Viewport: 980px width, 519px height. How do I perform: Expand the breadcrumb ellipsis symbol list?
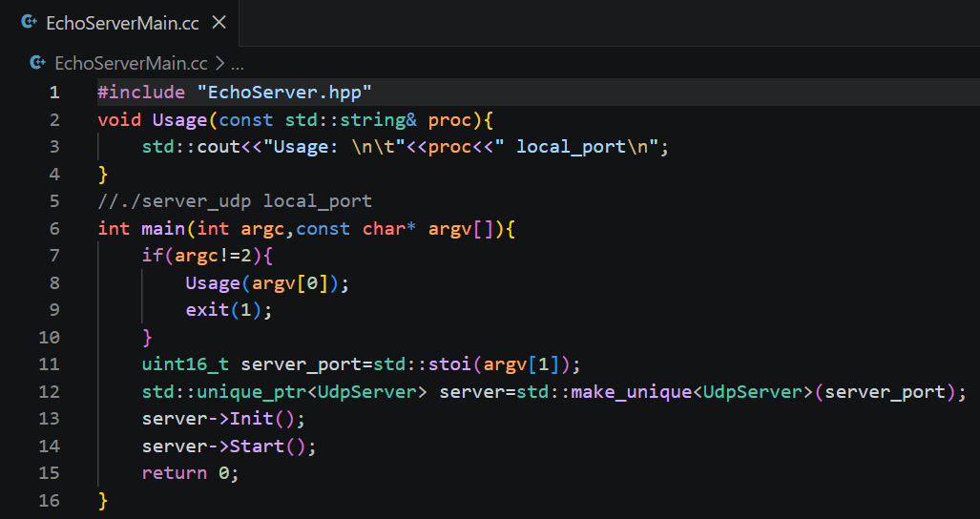pos(238,64)
